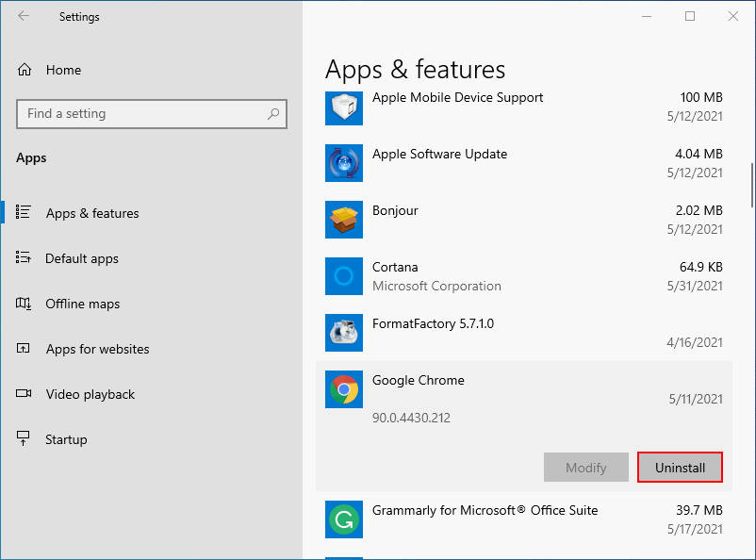Click the Google Chrome app icon
Viewport: 756px width, 560px height.
pos(344,389)
